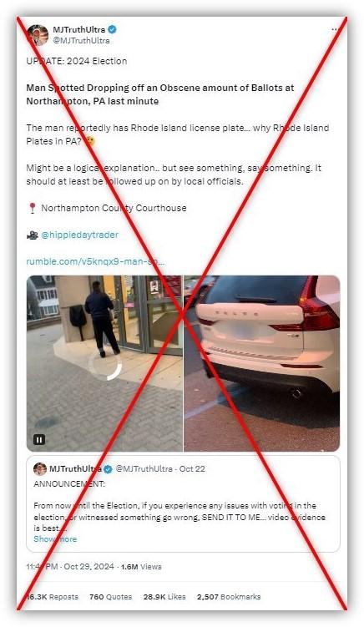This screenshot has width=364, height=627.
Task: Open the @hippiedaytrader mention link
Action: [80, 235]
